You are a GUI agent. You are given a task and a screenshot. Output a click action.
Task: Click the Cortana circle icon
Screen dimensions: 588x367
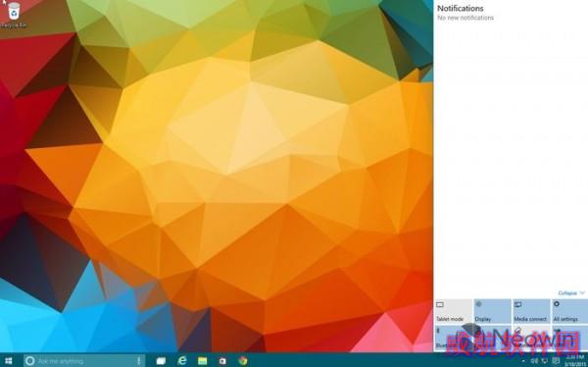point(29,361)
